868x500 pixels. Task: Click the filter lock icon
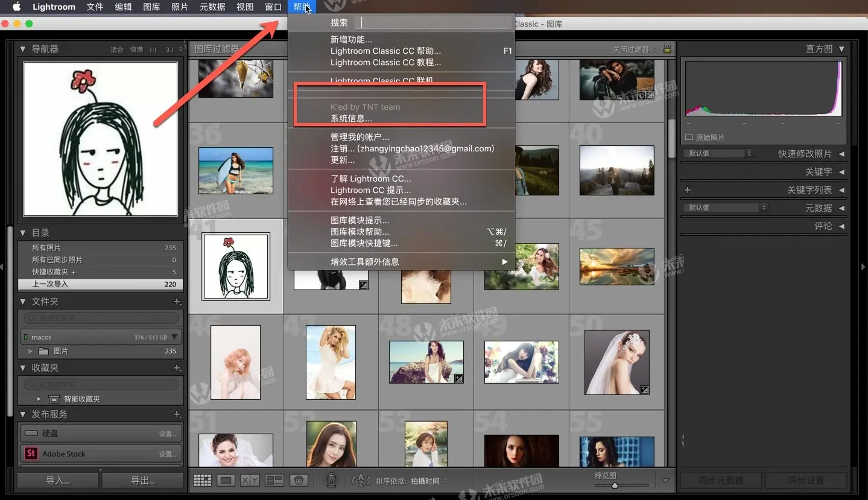[667, 48]
